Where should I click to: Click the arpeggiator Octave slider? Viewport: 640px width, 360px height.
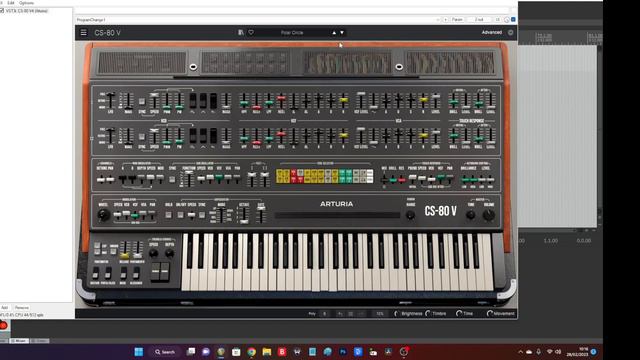[x=244, y=215]
